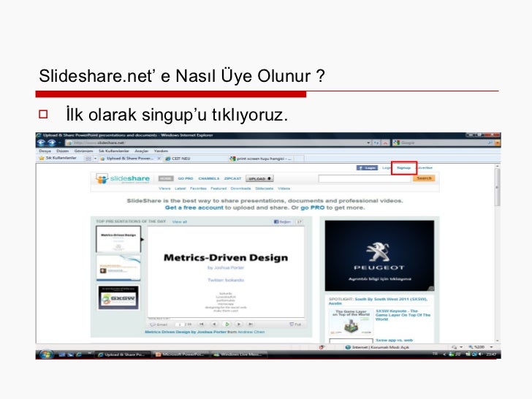Click the slideshare.net address bar
Image resolution: width=532 pixels, height=399 pixels.
[x=217, y=142]
